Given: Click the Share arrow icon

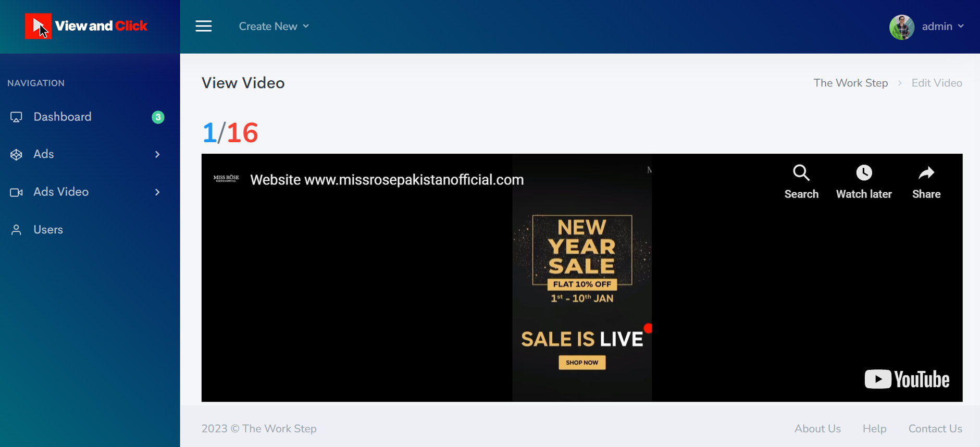Looking at the screenshot, I should [x=926, y=172].
